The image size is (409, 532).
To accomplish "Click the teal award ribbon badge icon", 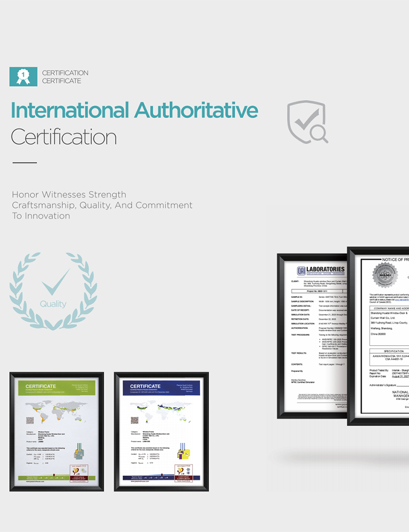I will click(x=23, y=76).
